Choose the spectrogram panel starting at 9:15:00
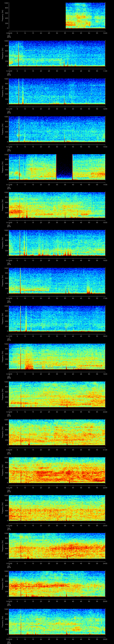 57,243
